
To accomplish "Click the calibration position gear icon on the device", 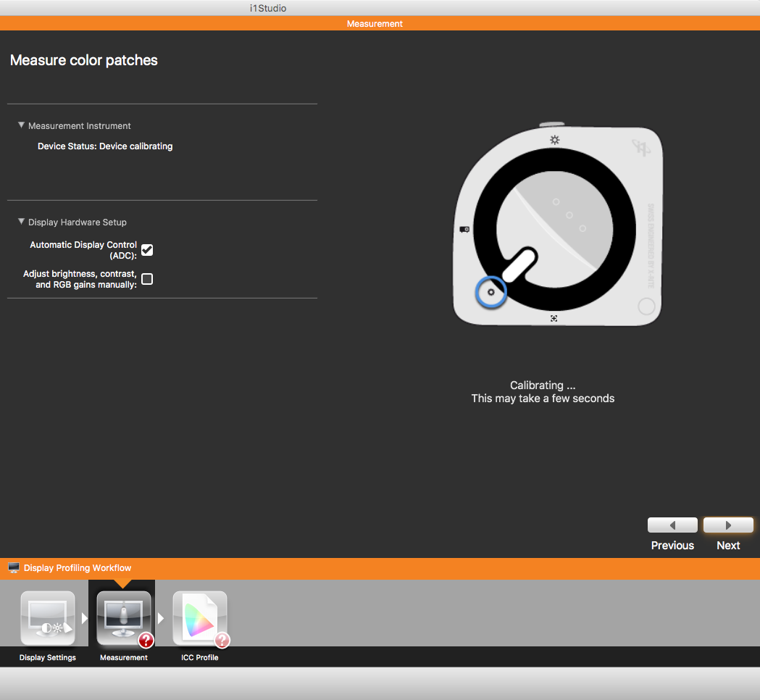I will coord(491,292).
